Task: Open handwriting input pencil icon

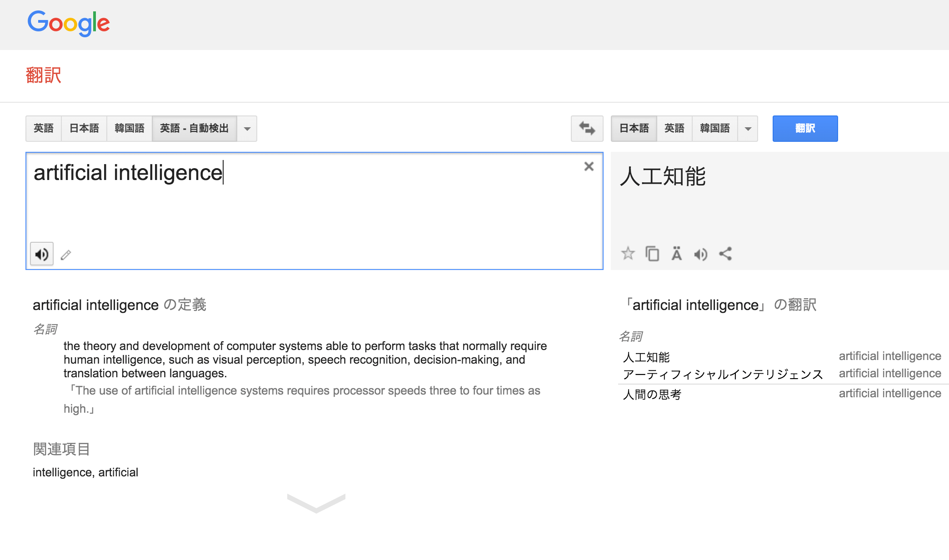Action: 66,255
